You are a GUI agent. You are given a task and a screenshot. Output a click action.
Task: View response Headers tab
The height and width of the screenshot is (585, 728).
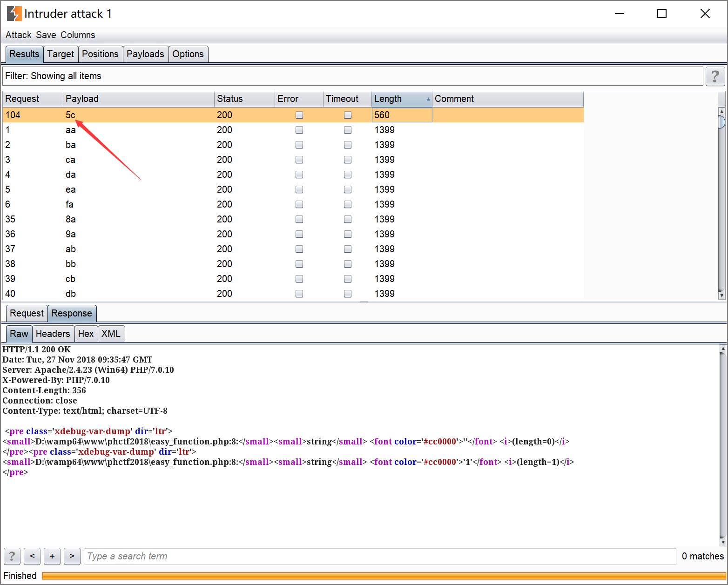[53, 334]
